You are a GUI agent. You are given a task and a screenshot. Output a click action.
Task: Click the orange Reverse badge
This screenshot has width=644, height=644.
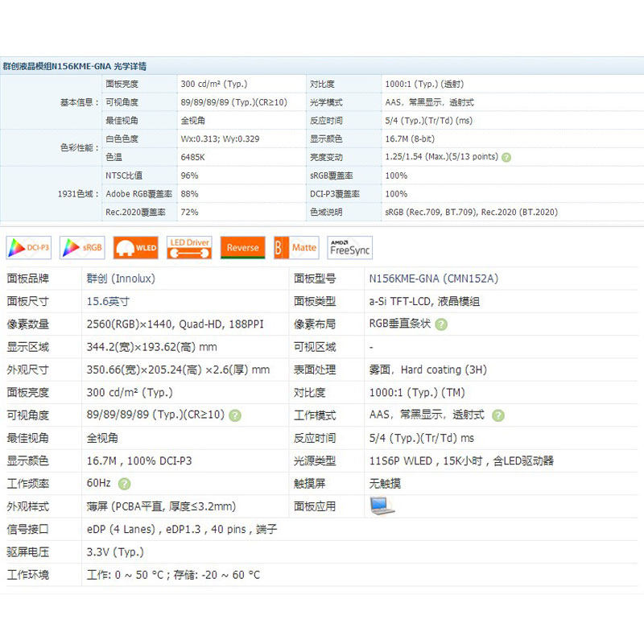pyautogui.click(x=243, y=248)
